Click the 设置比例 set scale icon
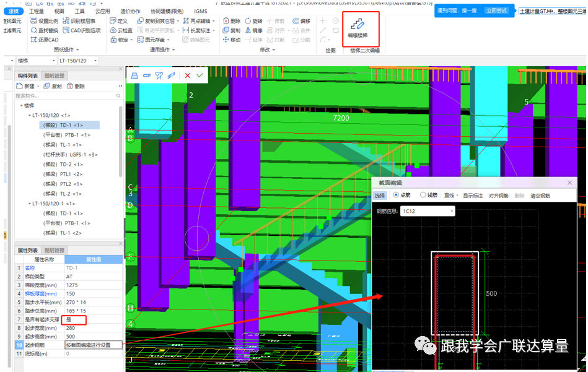Viewport: 588px width, 372px height. (x=33, y=21)
